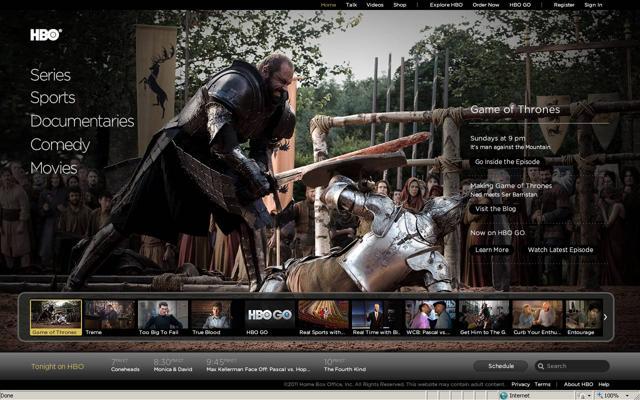
Task: Select HBO GO carousel thumbnail
Action: pos(270,318)
